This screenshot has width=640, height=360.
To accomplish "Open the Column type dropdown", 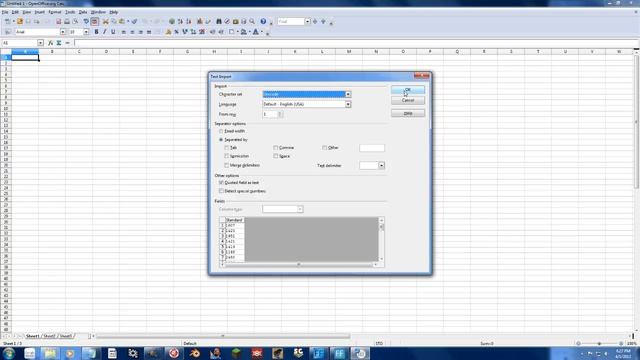I will click(x=300, y=209).
